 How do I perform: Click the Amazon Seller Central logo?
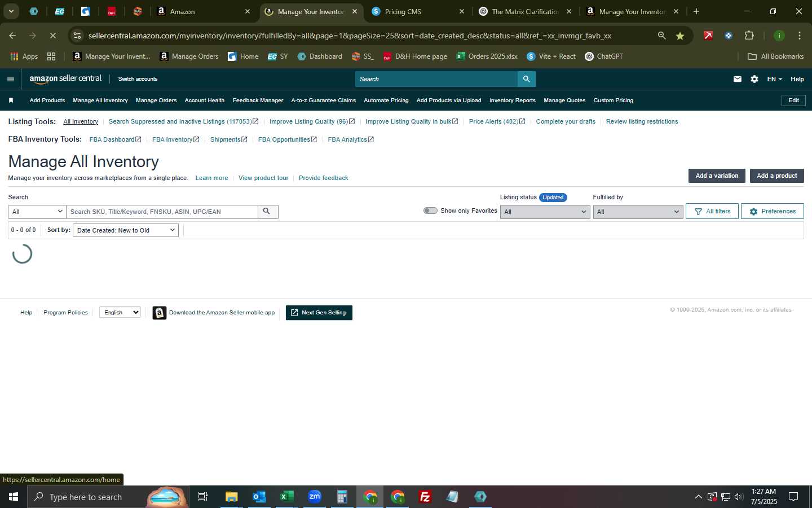pos(65,79)
